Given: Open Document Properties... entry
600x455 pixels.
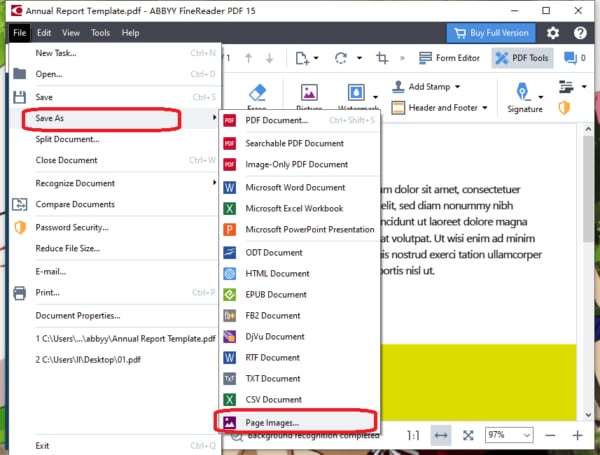Looking at the screenshot, I should tap(115, 316).
